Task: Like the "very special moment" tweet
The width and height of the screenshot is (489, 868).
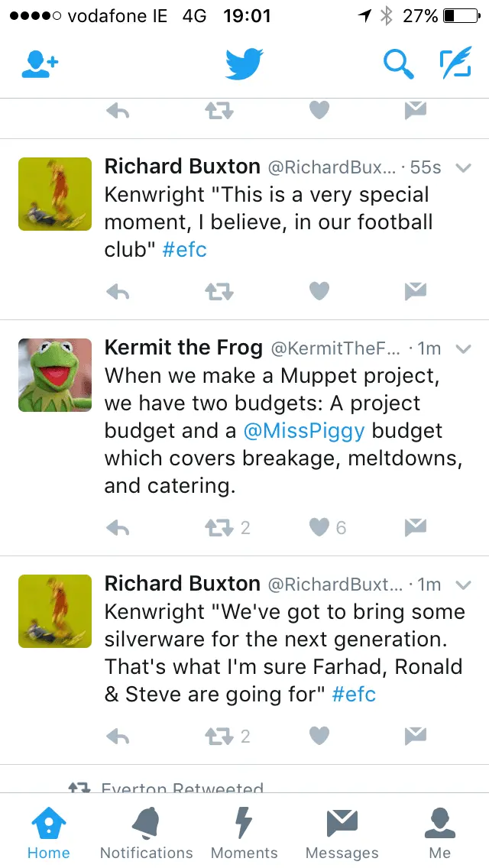Action: [319, 291]
